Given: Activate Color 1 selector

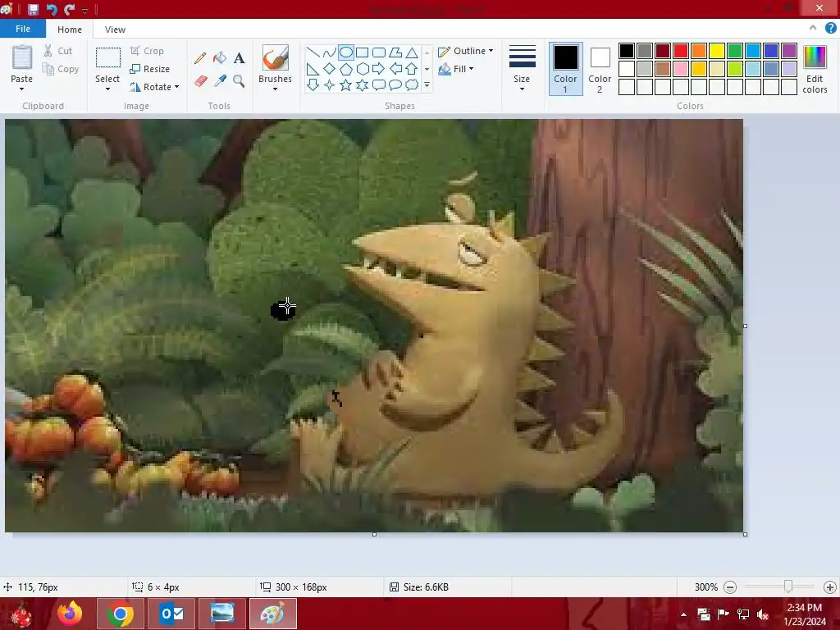Looking at the screenshot, I should click(x=565, y=69).
